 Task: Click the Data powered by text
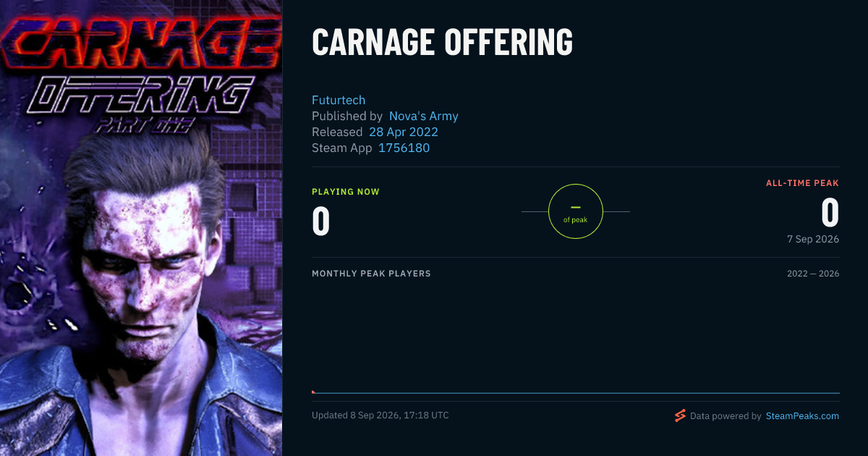coord(726,416)
